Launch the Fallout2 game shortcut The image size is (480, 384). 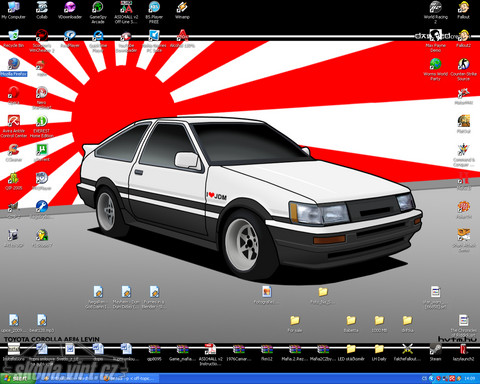click(x=463, y=39)
